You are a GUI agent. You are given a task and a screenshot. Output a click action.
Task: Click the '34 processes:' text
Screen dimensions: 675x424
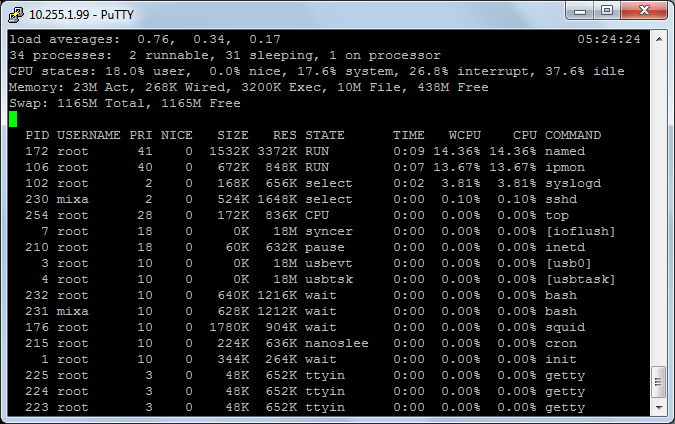coord(60,56)
